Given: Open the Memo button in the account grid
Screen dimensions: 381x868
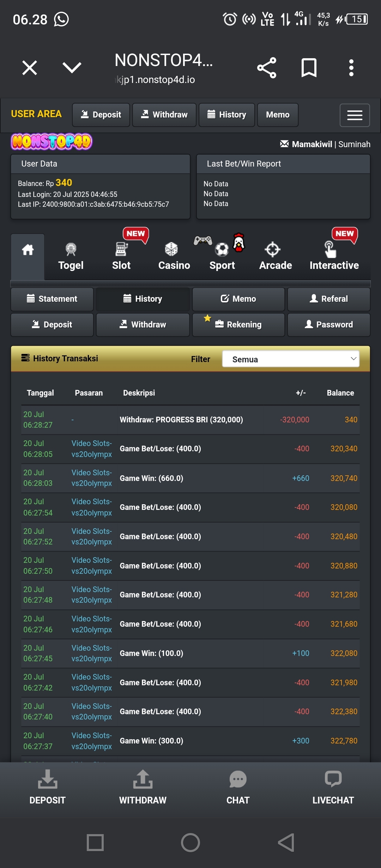Looking at the screenshot, I should click(x=238, y=299).
